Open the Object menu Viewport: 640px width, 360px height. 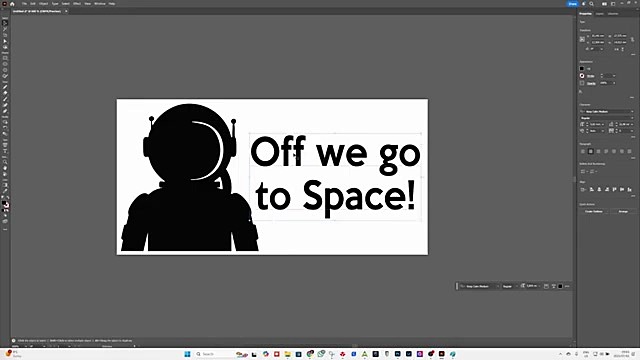click(44, 4)
